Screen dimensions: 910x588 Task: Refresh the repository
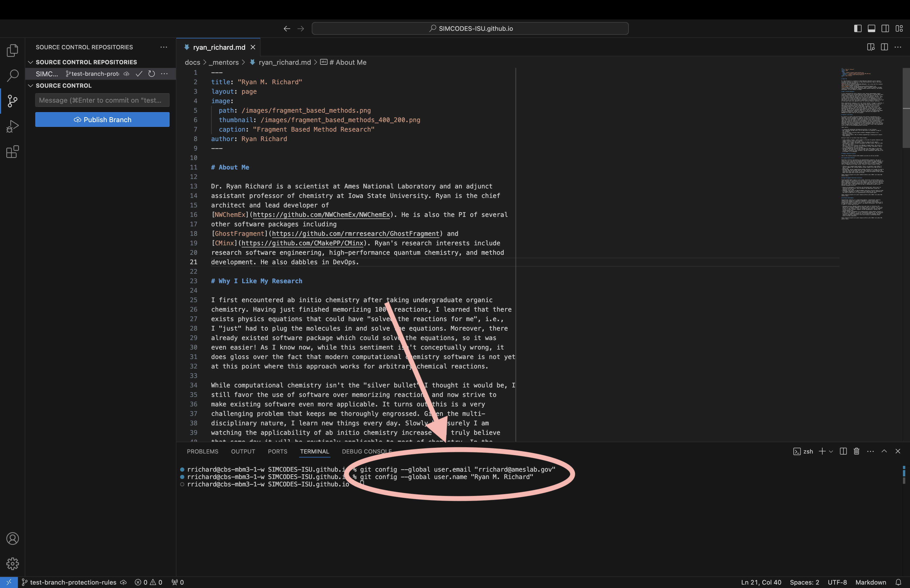pos(152,74)
